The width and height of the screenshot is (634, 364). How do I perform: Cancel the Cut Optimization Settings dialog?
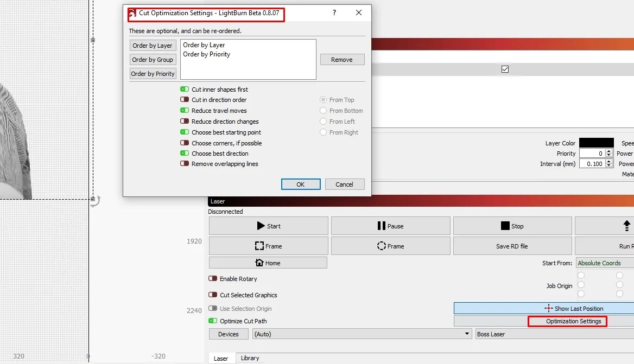345,184
